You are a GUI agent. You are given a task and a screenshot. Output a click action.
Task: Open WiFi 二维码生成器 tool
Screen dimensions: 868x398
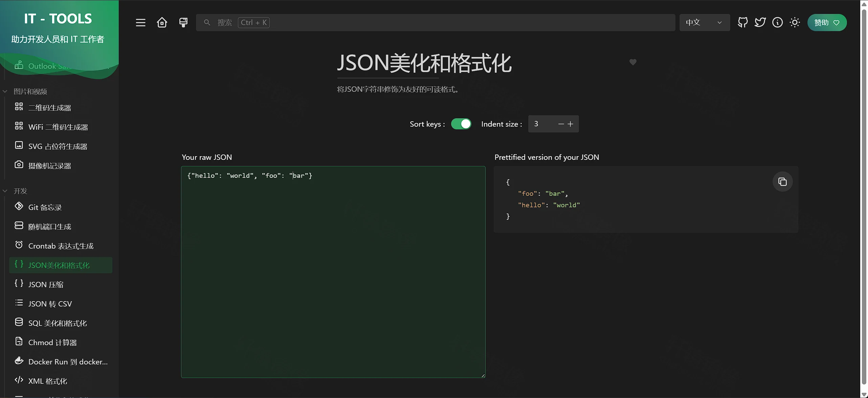(x=61, y=127)
